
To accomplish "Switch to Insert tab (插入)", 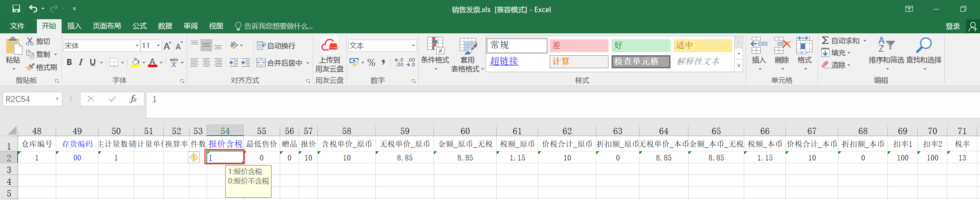I will 74,26.
